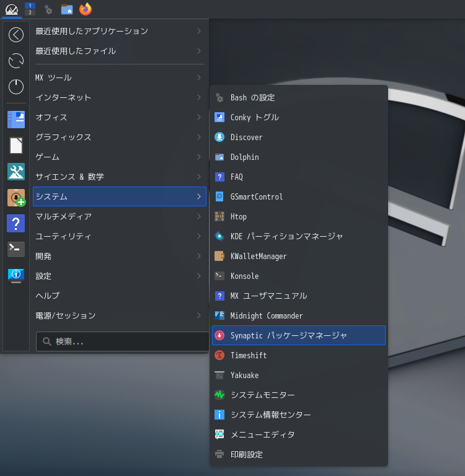Open the 設定 category
The image size is (465, 476).
(120, 276)
